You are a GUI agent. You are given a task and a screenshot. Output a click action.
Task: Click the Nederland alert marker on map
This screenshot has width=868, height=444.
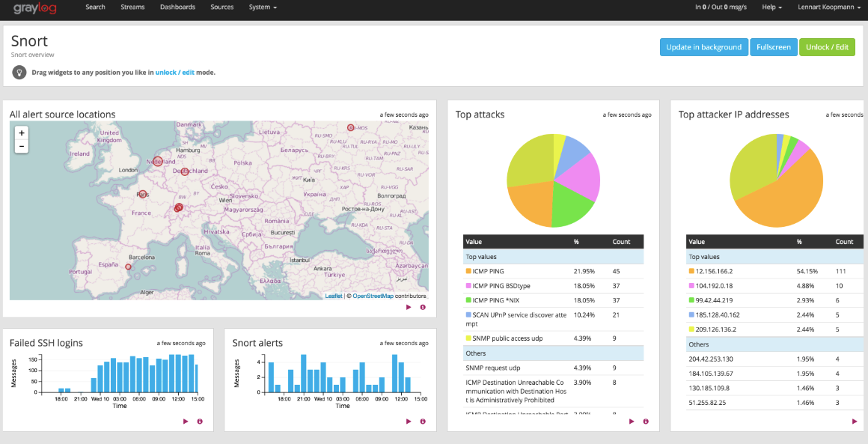point(158,162)
